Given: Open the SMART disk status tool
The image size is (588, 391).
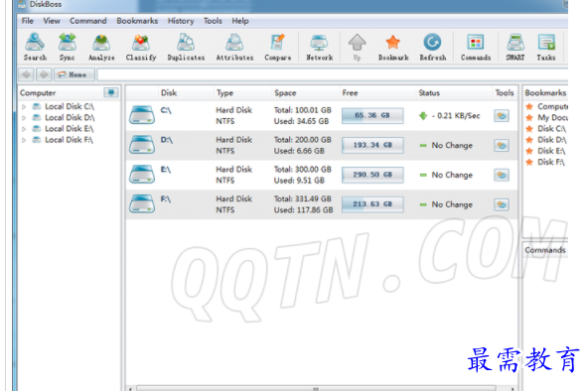Looking at the screenshot, I should click(x=515, y=47).
